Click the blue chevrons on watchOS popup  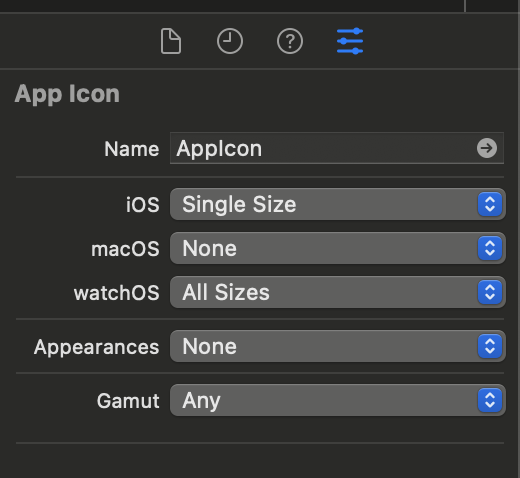490,292
